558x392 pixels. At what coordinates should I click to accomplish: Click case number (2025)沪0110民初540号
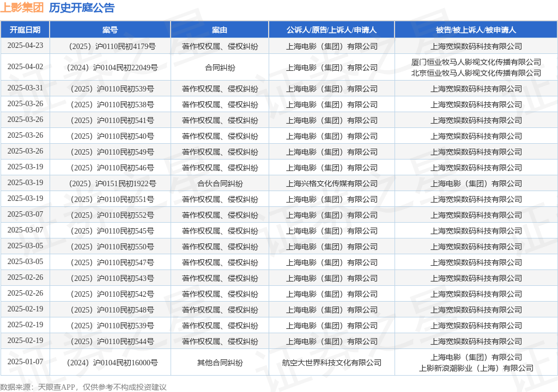pyautogui.click(x=112, y=136)
